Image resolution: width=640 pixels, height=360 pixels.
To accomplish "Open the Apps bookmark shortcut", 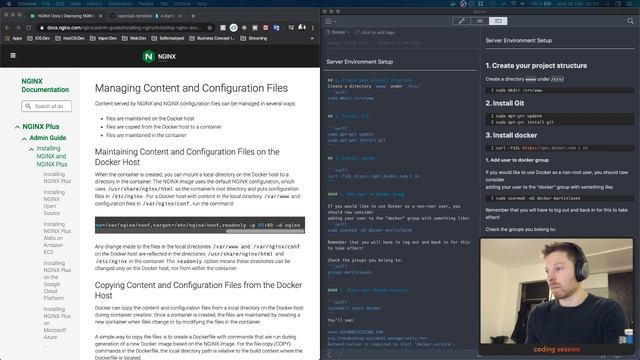I will [x=14, y=38].
